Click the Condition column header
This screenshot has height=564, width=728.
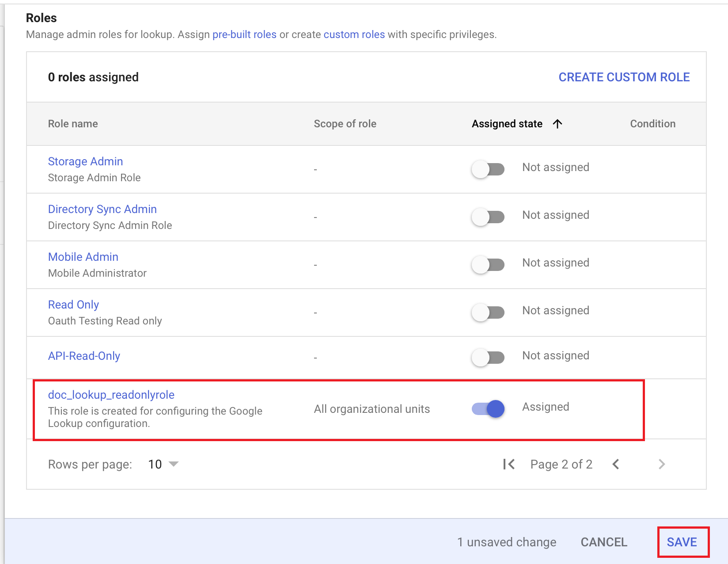point(652,124)
